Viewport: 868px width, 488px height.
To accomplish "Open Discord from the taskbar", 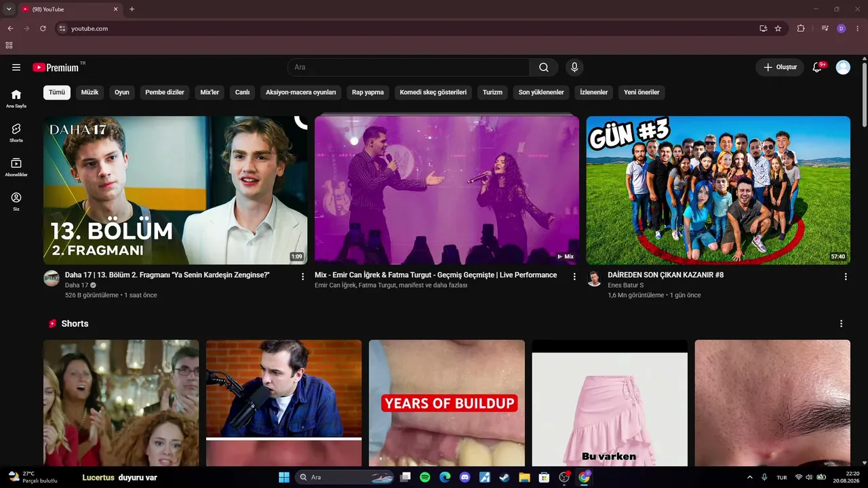I will (x=465, y=477).
